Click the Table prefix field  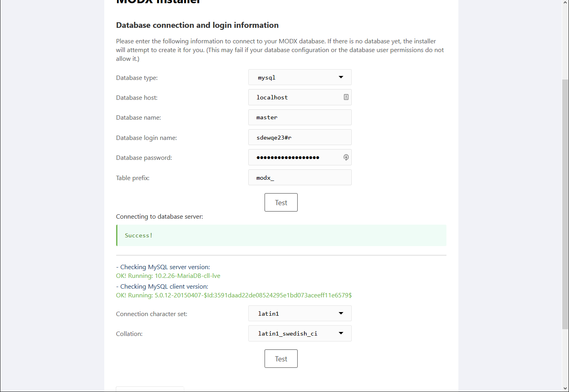300,177
